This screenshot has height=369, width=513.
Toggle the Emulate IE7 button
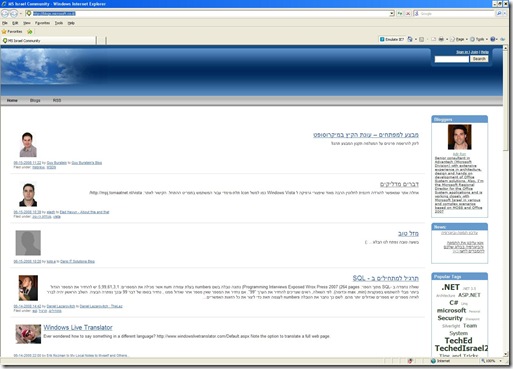(392, 39)
